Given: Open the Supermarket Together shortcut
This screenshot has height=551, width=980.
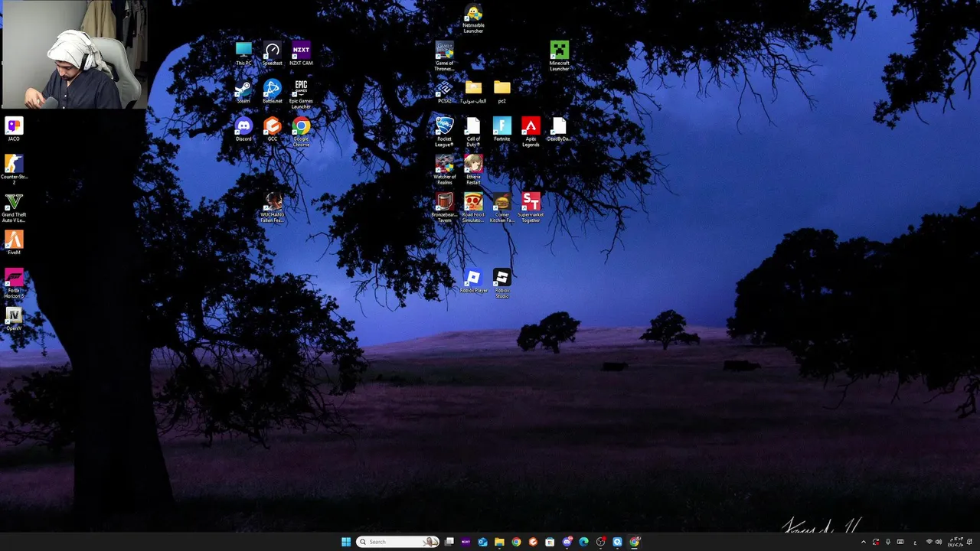Looking at the screenshot, I should (531, 207).
